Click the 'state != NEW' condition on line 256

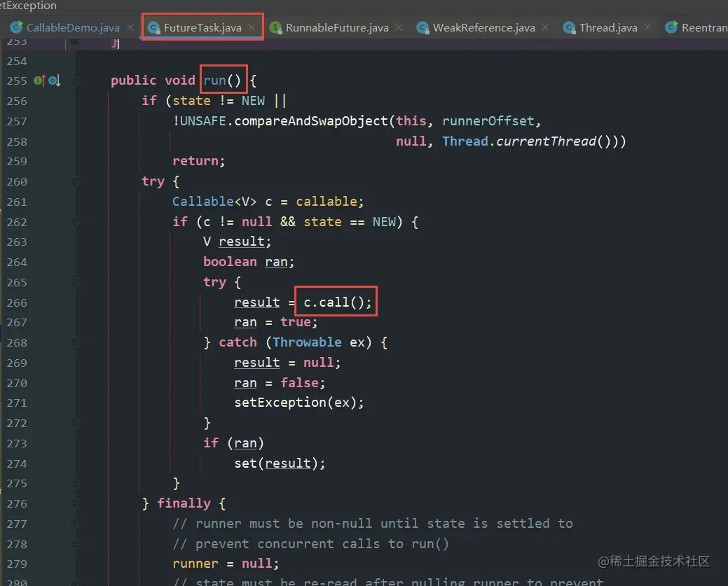coord(219,101)
